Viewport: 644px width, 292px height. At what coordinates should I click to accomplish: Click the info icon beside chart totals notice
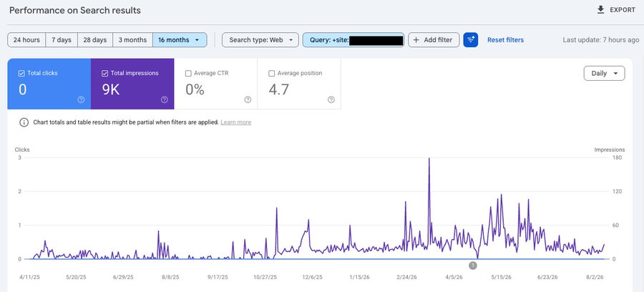tap(24, 122)
